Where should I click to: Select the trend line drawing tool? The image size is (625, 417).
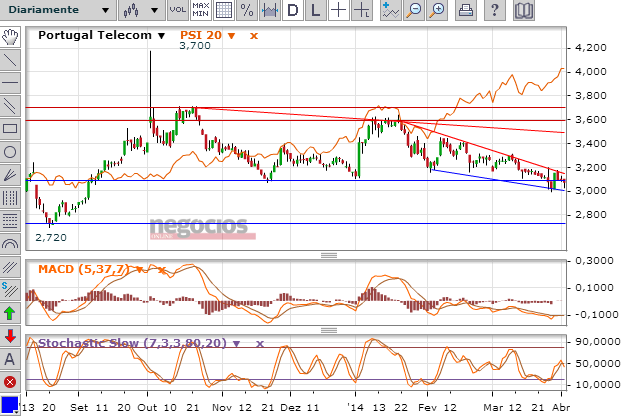pos(10,60)
